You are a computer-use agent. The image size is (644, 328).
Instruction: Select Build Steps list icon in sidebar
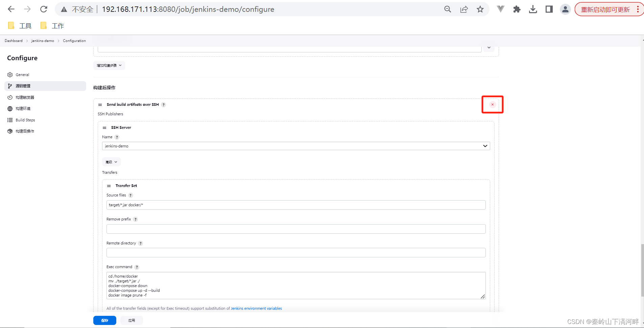[10, 120]
